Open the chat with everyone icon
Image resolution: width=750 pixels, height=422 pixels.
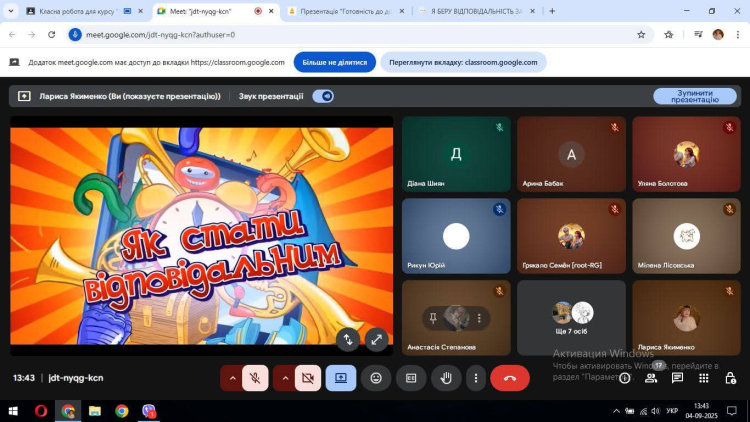pyautogui.click(x=678, y=378)
